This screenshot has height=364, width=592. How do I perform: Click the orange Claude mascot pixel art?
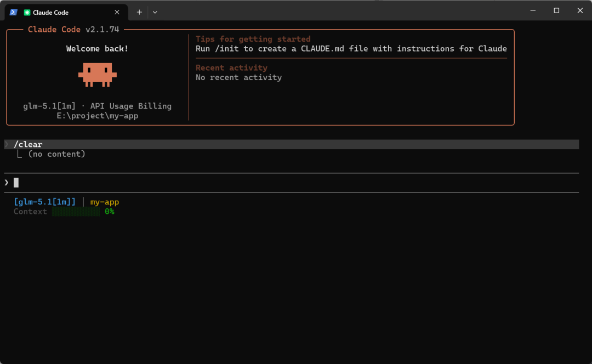click(98, 75)
